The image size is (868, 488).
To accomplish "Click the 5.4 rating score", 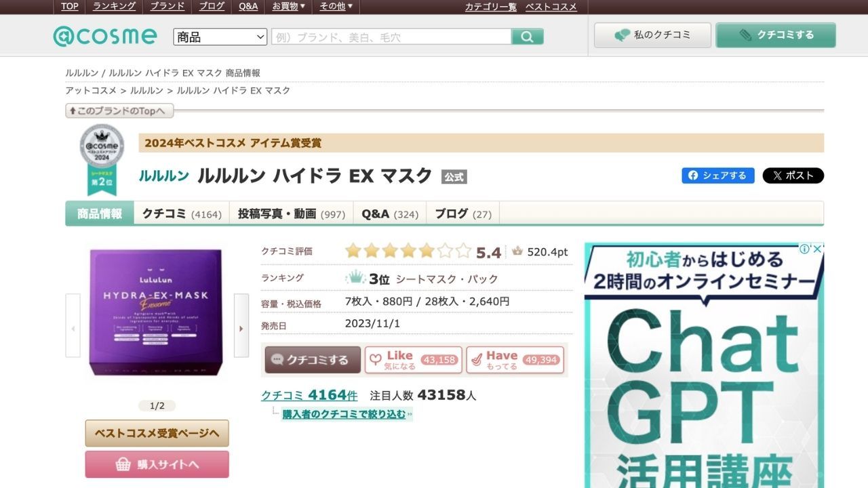I will 488,253.
